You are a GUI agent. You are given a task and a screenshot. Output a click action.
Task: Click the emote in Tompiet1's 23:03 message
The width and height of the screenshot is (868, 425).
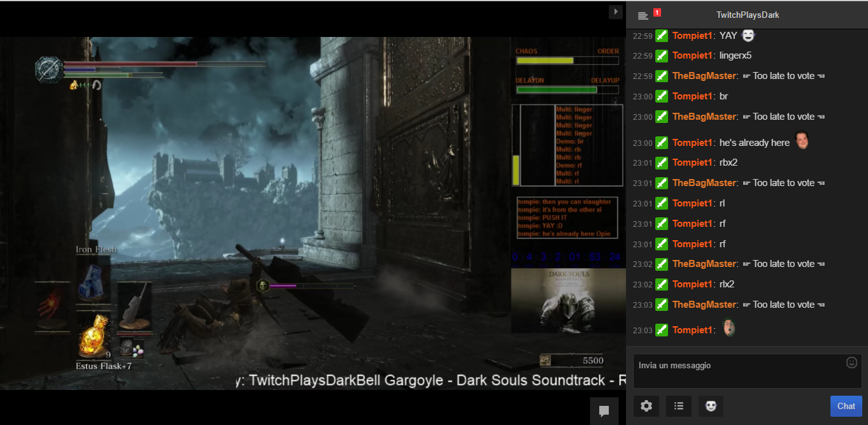[729, 328]
